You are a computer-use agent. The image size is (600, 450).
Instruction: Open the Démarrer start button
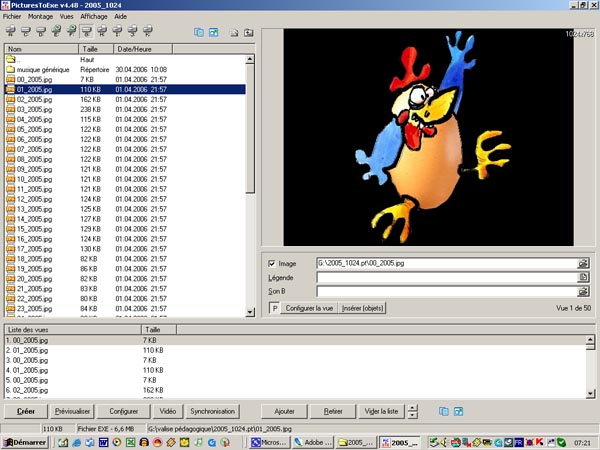click(25, 443)
